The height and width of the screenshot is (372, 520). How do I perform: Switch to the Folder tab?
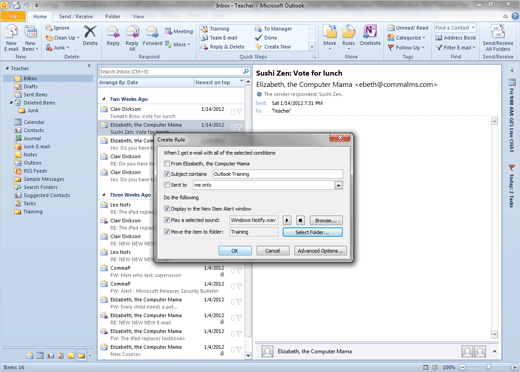pos(113,16)
